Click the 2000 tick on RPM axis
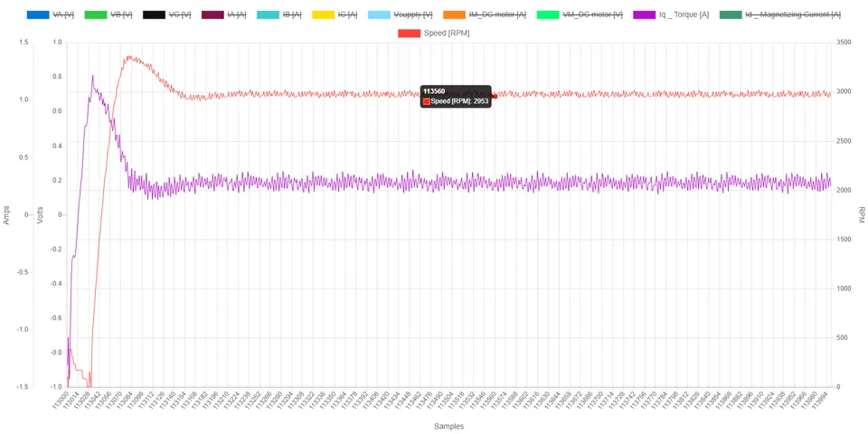 [844, 191]
